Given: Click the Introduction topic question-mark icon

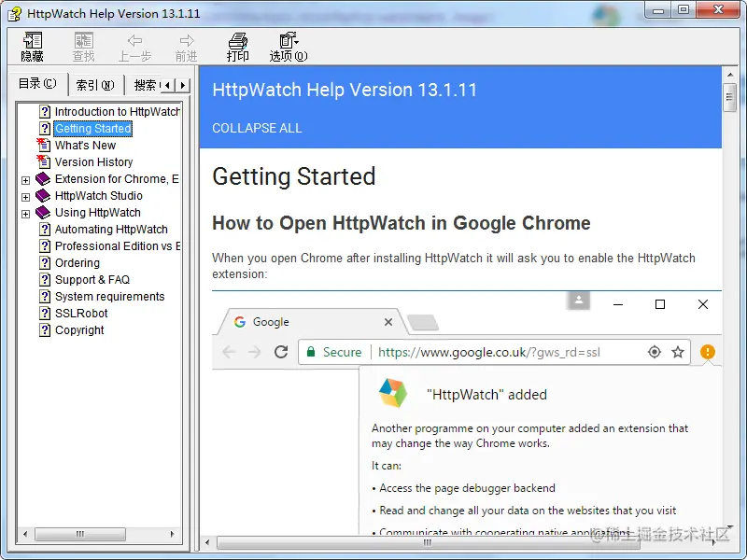Looking at the screenshot, I should tap(45, 111).
